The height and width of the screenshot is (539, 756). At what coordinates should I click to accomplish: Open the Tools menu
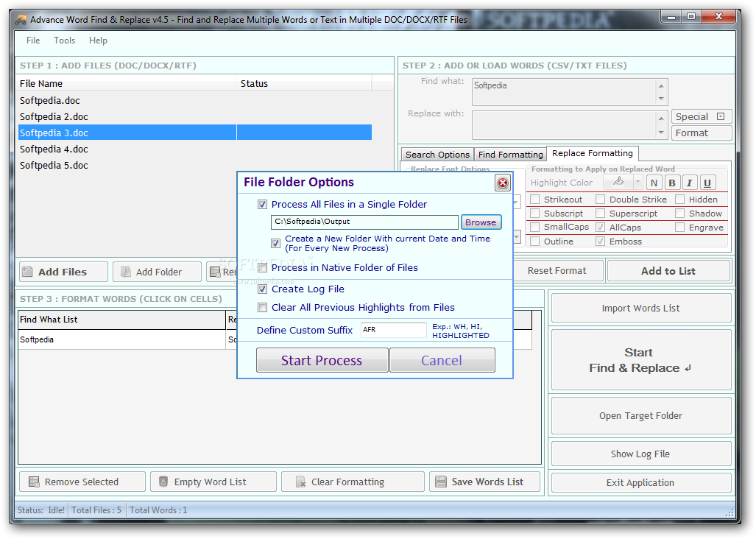pos(64,40)
